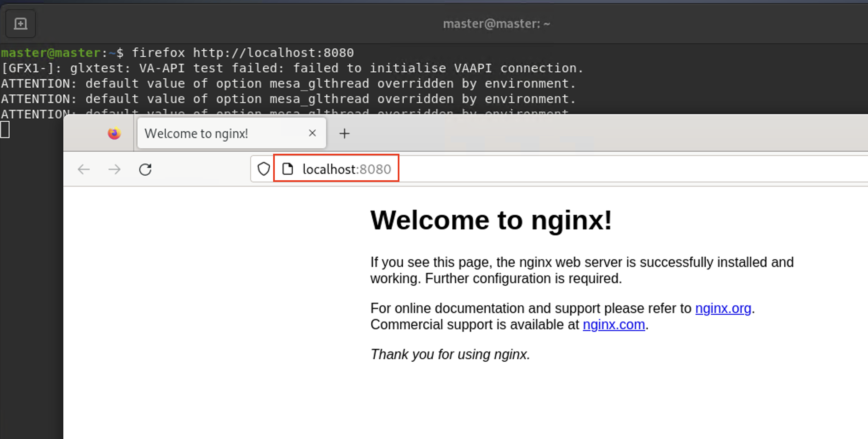Close the 'Welcome to nginx!' tab

(x=312, y=133)
